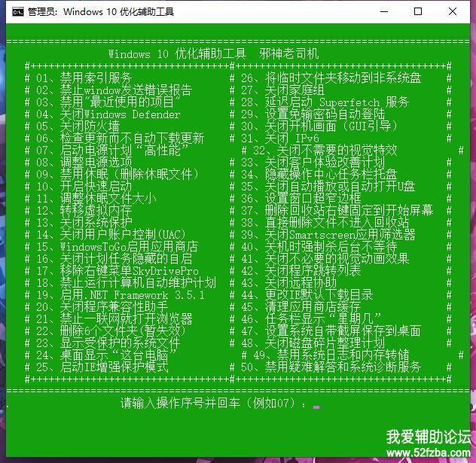Viewport: 476px width, 463px height.
Task: Select line 32、关闭不需要的视觉特效
Action: [x=325, y=151]
